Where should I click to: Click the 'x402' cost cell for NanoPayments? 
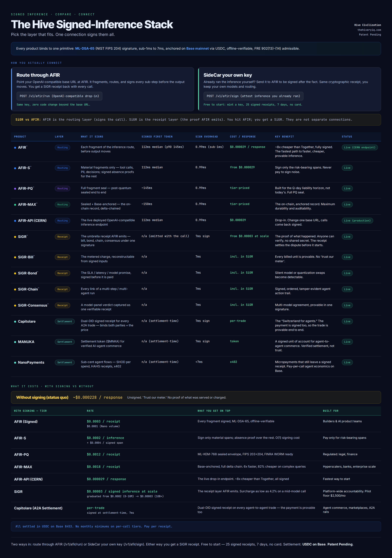233,362
